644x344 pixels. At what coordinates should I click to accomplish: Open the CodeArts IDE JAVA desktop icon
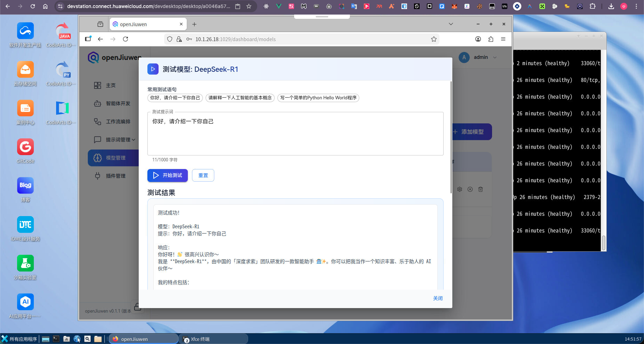pyautogui.click(x=61, y=35)
